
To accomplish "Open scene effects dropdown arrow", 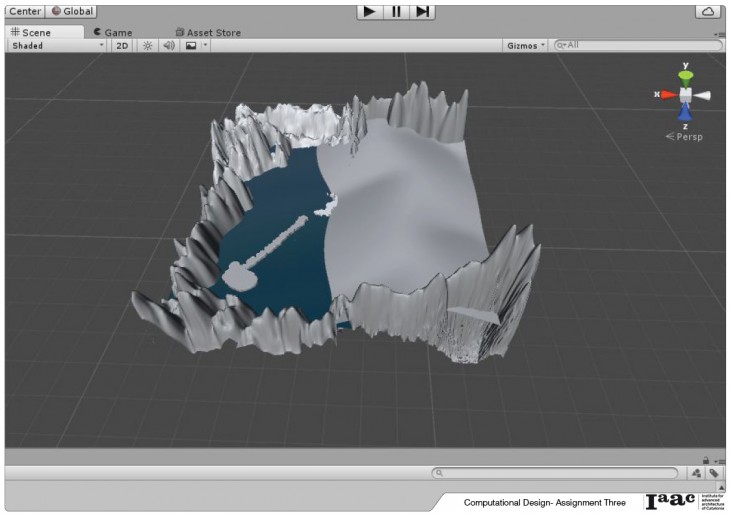I will 205,45.
